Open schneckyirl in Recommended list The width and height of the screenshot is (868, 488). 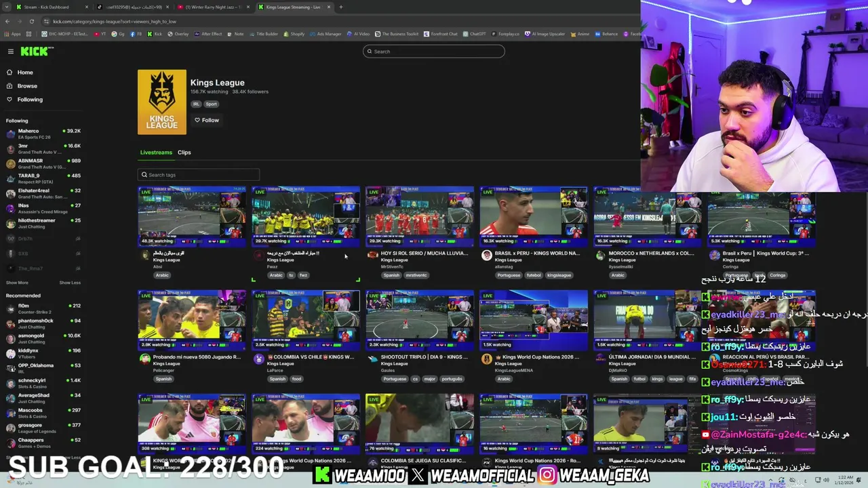pyautogui.click(x=42, y=383)
